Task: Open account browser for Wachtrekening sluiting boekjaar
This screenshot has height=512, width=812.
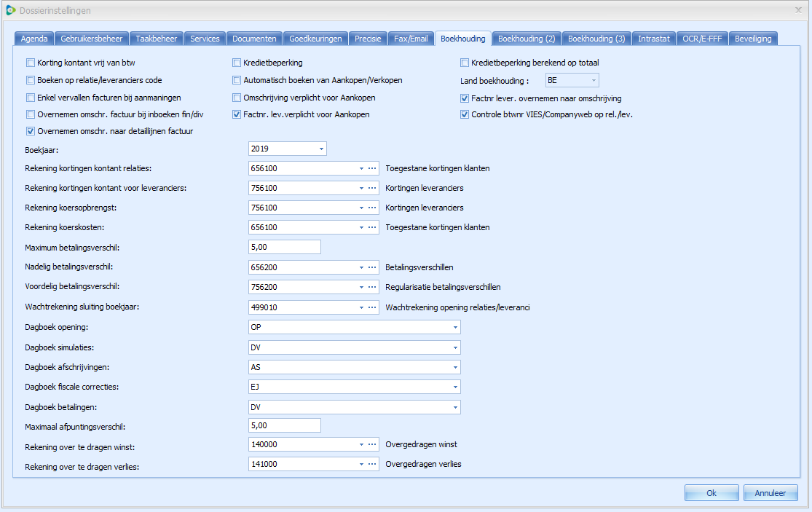Action: pyautogui.click(x=371, y=307)
